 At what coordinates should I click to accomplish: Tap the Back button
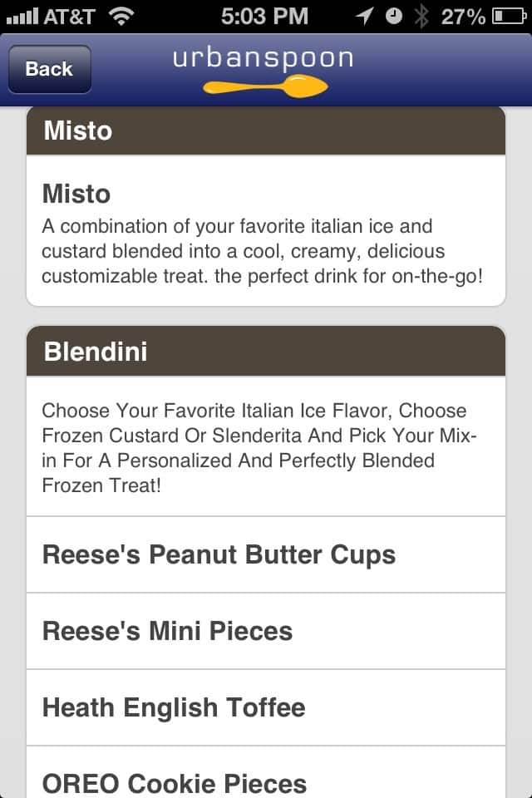pyautogui.click(x=49, y=69)
